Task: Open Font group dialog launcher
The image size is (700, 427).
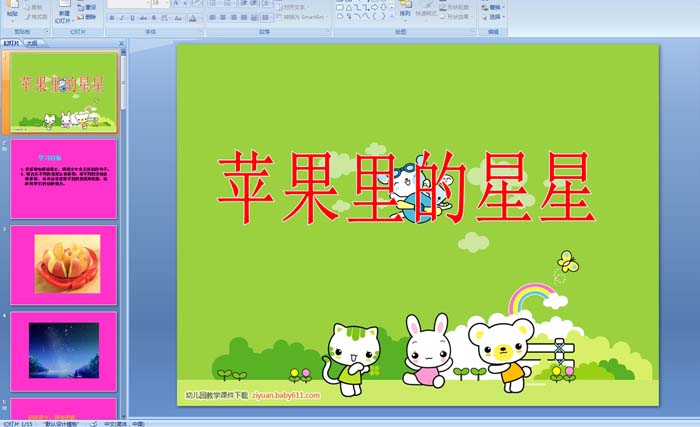Action: pyautogui.click(x=200, y=31)
